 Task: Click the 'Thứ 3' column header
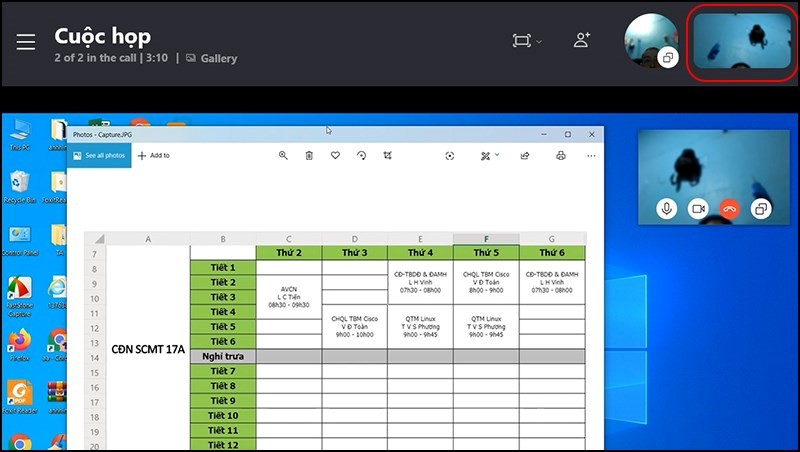click(x=355, y=253)
